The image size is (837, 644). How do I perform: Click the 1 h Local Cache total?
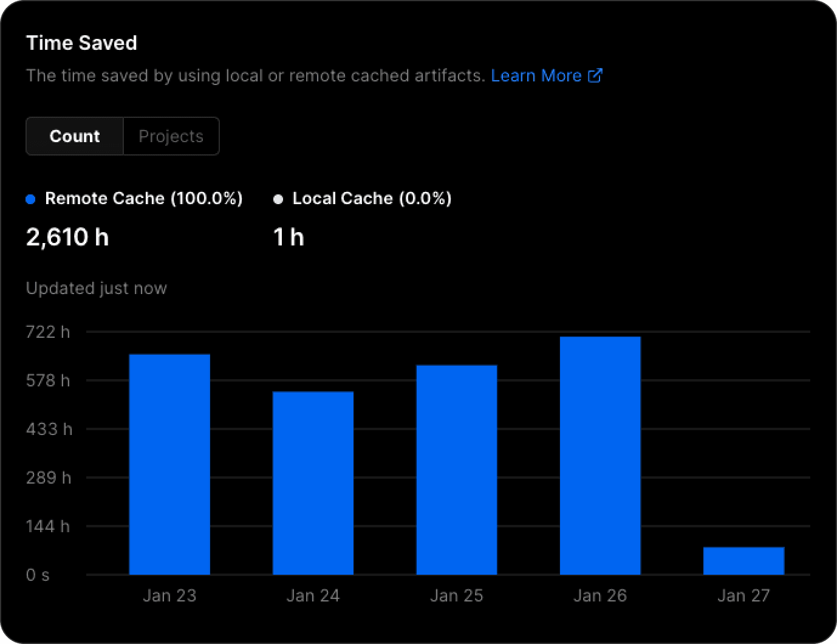pyautogui.click(x=289, y=237)
